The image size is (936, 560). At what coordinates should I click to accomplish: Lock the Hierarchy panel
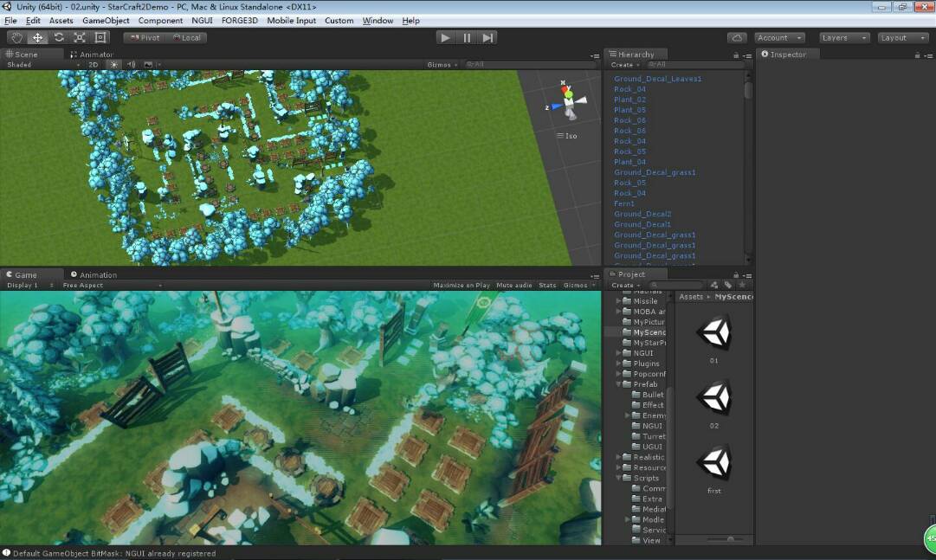click(x=735, y=55)
